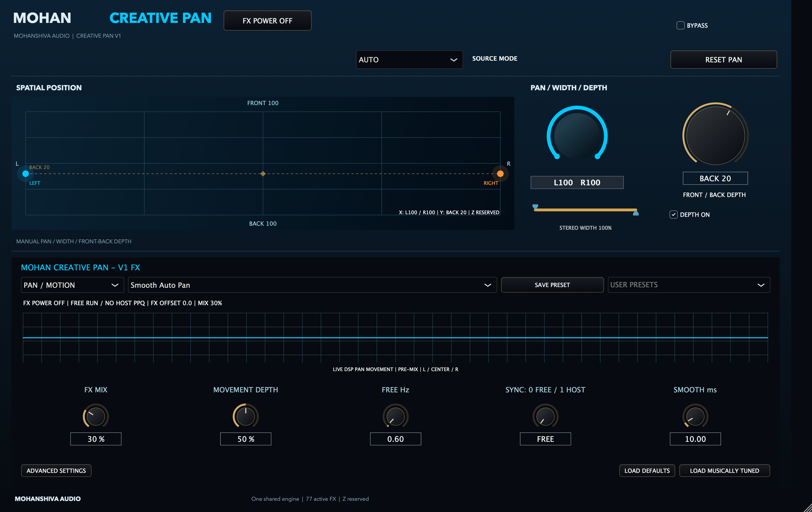Click the SMOOTH ms knob
The height and width of the screenshot is (512, 812).
pos(695,416)
